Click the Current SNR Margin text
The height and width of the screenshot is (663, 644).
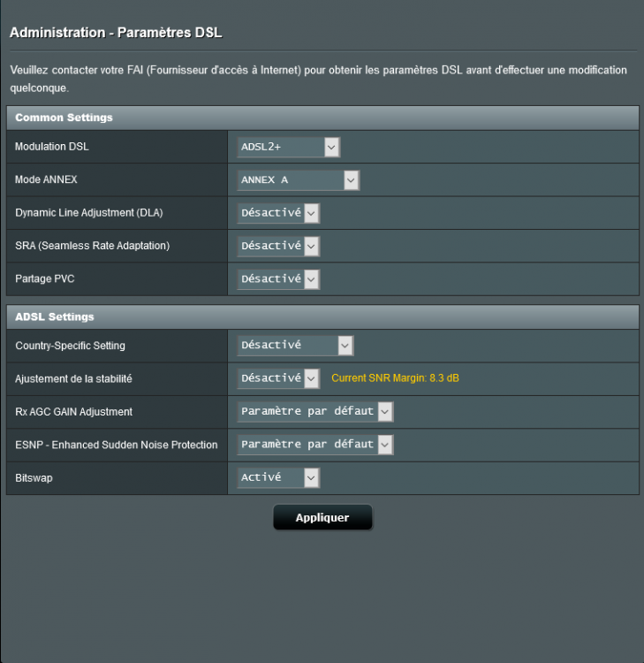(395, 378)
